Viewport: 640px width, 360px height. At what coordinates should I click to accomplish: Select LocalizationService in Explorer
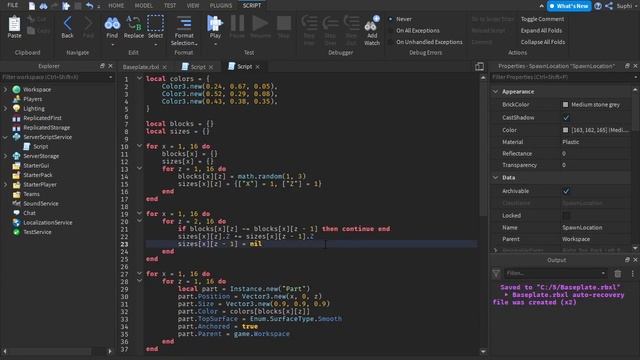coord(47,222)
